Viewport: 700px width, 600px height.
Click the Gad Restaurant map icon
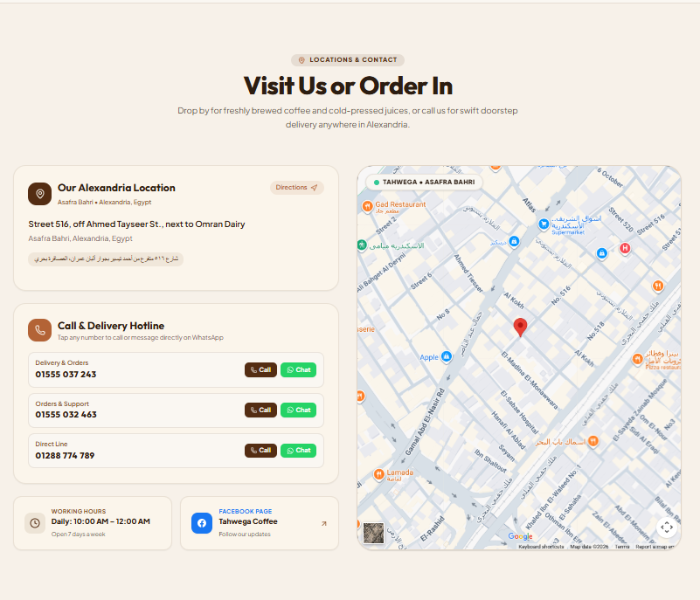tap(367, 206)
